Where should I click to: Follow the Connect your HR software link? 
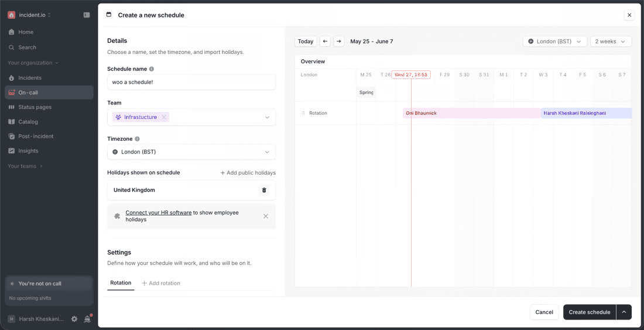coord(159,212)
